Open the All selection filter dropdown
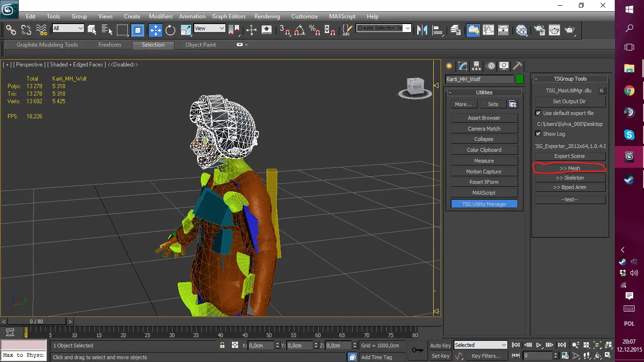Viewport: 644px width, 362px height. click(x=68, y=28)
